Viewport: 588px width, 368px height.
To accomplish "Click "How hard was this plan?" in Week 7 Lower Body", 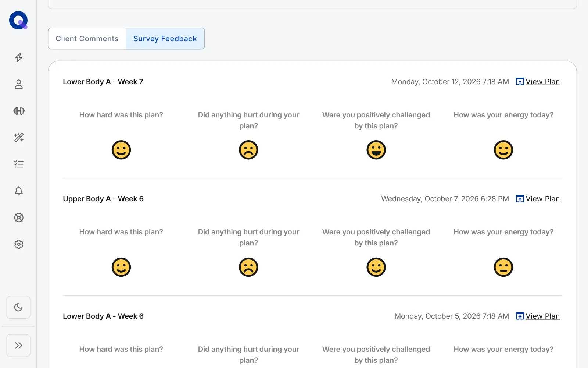I will tap(121, 115).
